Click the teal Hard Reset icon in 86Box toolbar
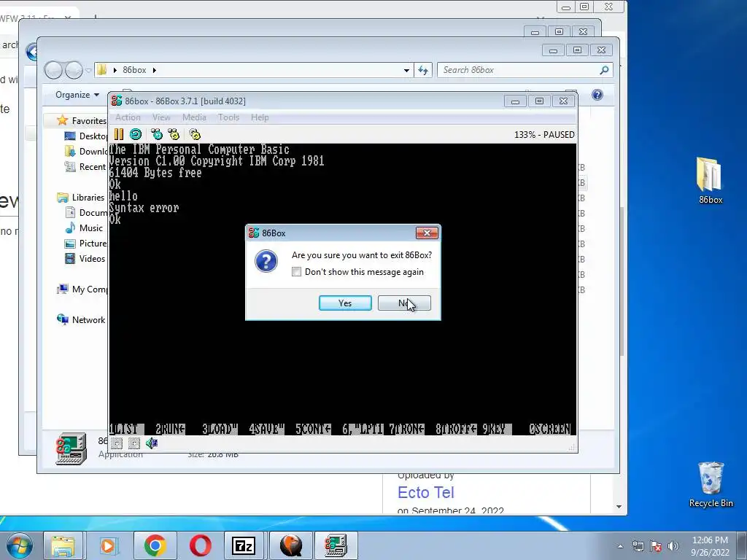 136,134
